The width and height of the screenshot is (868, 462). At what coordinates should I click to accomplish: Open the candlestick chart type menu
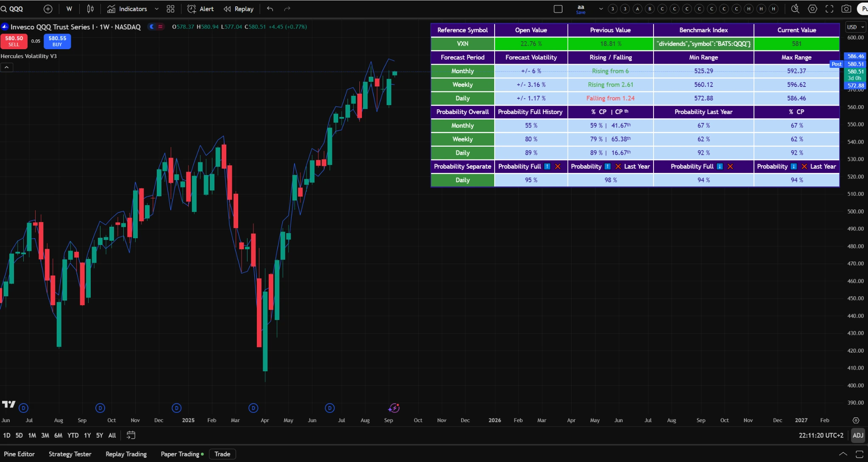point(90,9)
